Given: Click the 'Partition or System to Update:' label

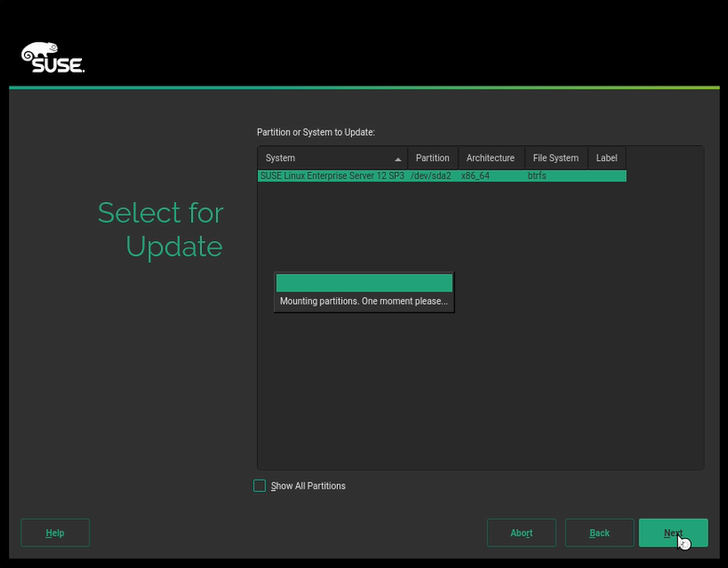Looking at the screenshot, I should coord(316,132).
